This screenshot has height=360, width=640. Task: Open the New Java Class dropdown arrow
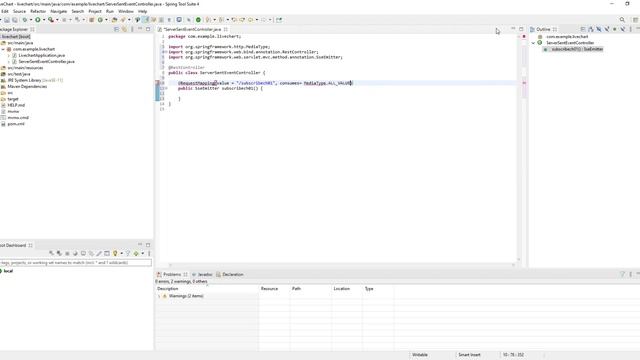point(107,20)
